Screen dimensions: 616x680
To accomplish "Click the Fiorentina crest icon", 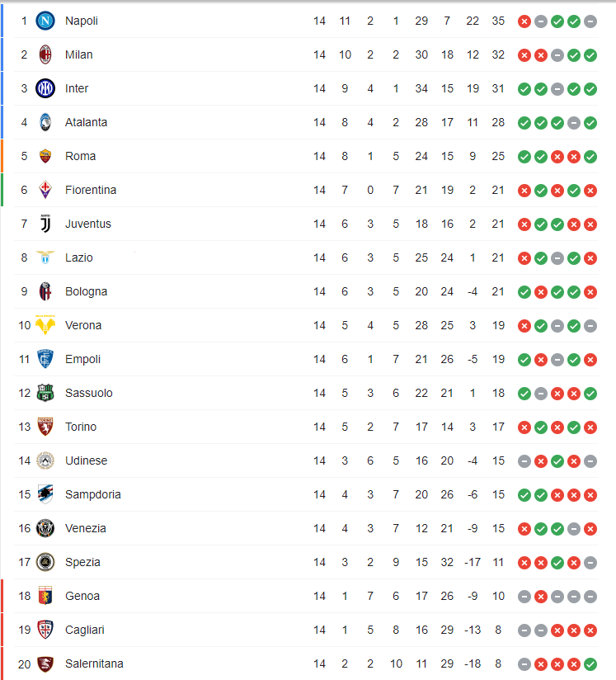I will pos(45,190).
